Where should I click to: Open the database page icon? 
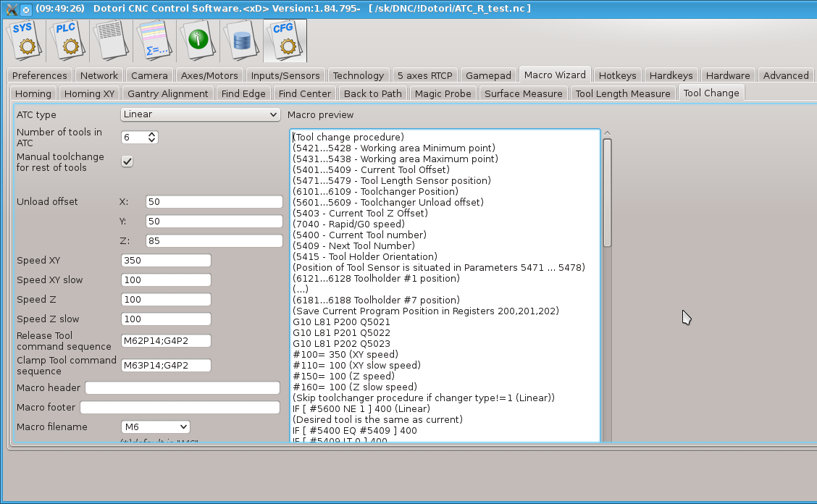point(241,41)
